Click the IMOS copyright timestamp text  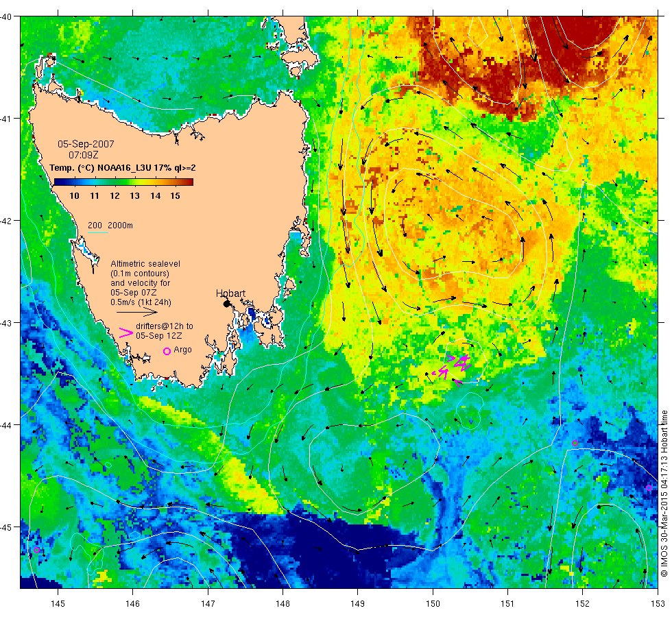tap(664, 493)
